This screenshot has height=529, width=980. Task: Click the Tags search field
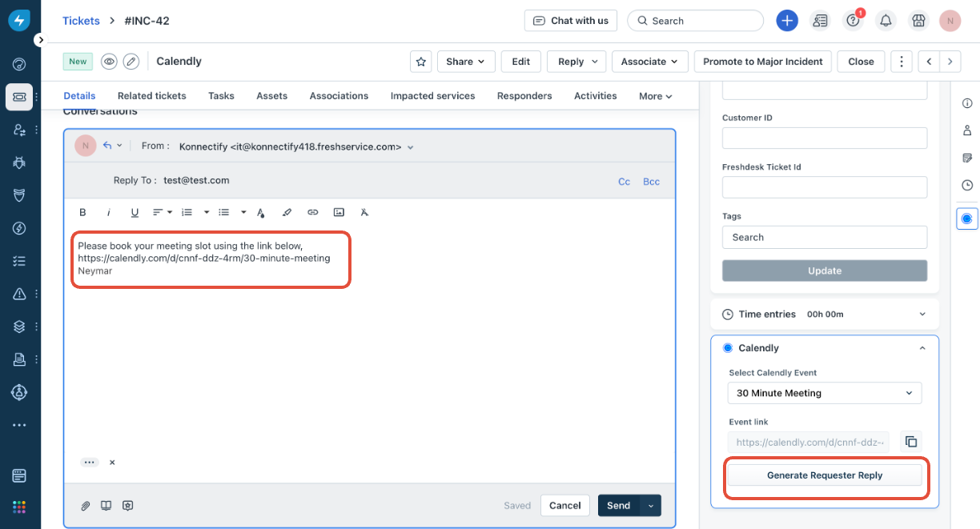pos(825,237)
